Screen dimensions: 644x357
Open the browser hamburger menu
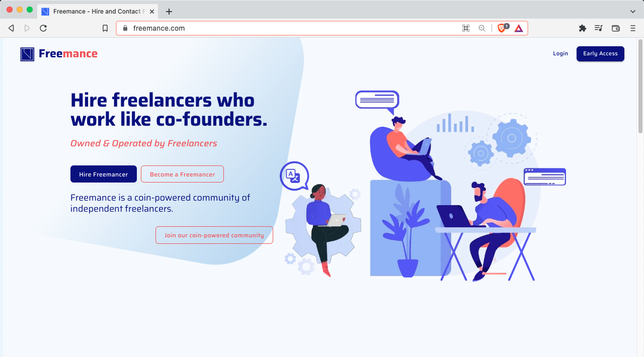633,28
